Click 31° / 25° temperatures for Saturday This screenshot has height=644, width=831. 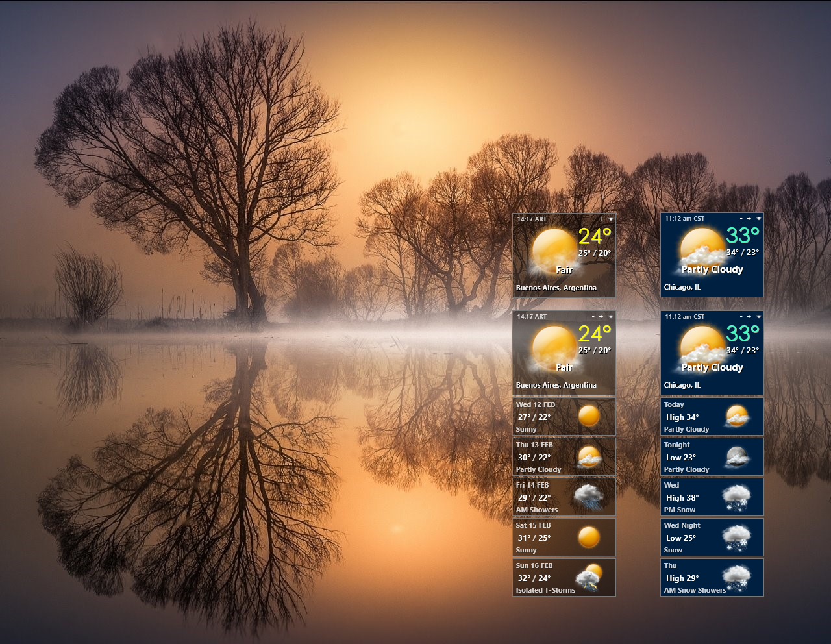click(534, 538)
